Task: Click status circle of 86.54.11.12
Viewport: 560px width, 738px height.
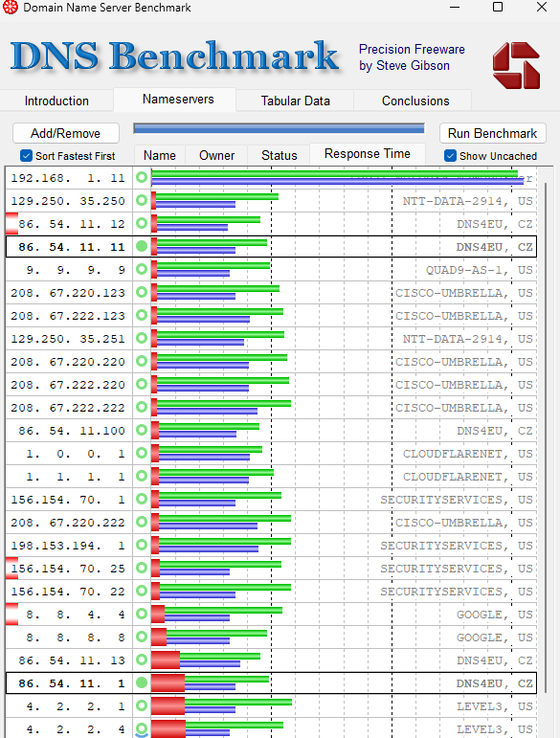Action: point(142,223)
